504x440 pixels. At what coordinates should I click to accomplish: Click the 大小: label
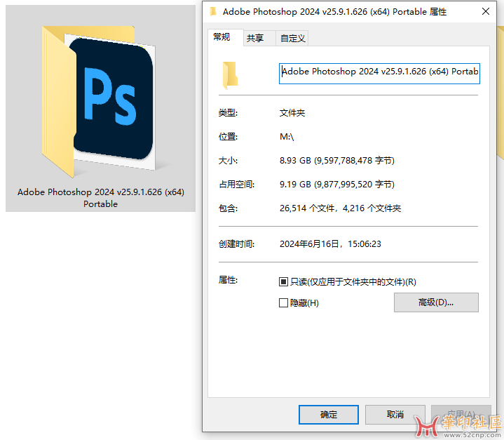click(228, 161)
